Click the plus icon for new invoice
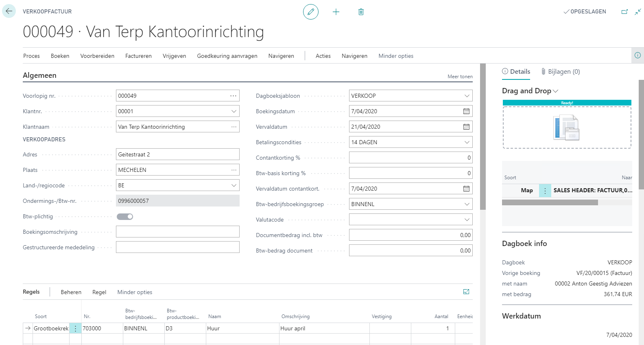The height and width of the screenshot is (345, 644). 336,12
